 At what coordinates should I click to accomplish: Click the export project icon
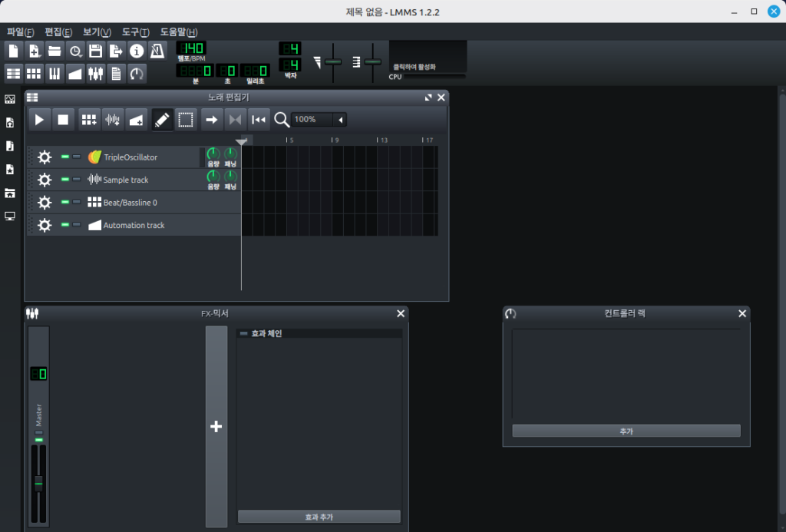116,51
